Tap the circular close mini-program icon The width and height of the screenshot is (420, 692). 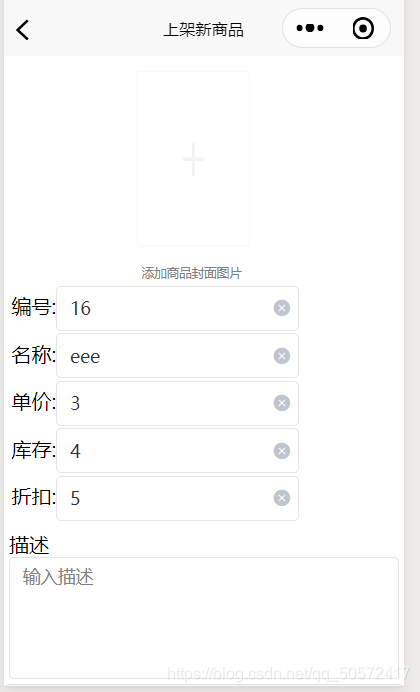[x=363, y=29]
